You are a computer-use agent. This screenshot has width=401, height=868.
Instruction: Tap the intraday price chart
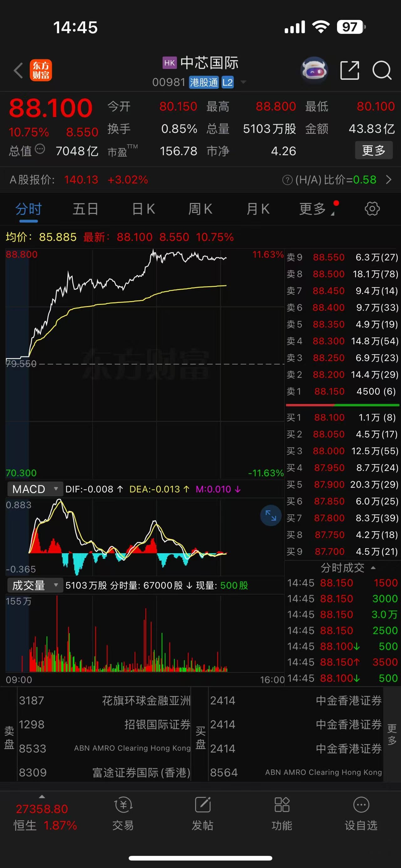[x=145, y=364]
